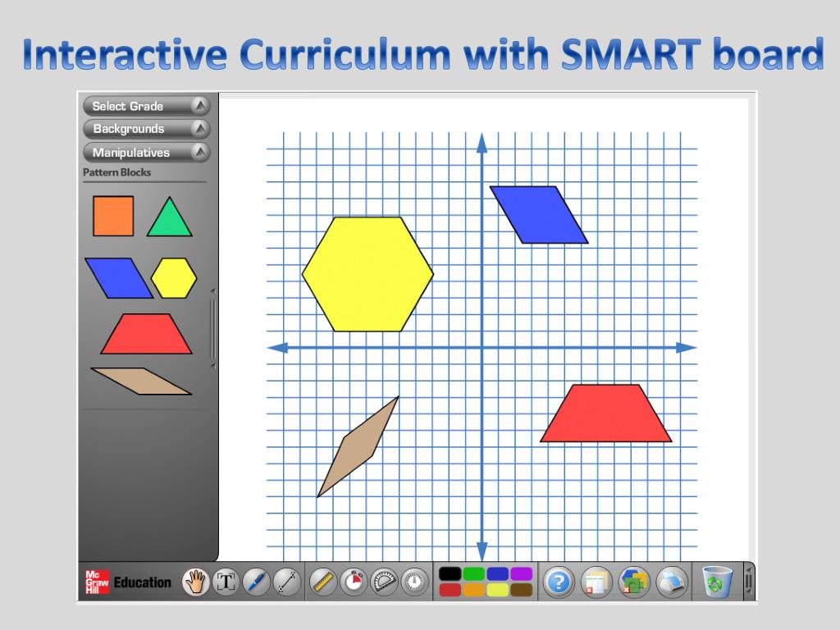Pick the tan thin rhombus block in sidebar
Screen dimensions: 840x630
click(x=141, y=381)
